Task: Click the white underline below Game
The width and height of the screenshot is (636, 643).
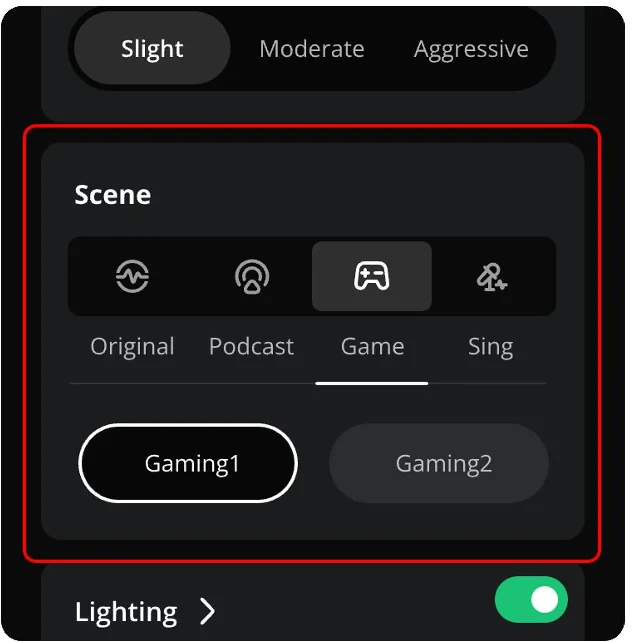Action: click(x=372, y=383)
